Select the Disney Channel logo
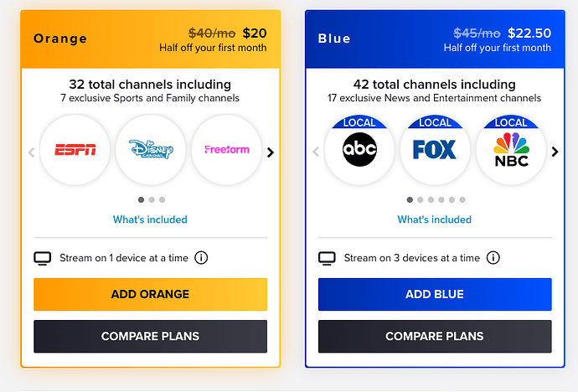 (x=151, y=151)
